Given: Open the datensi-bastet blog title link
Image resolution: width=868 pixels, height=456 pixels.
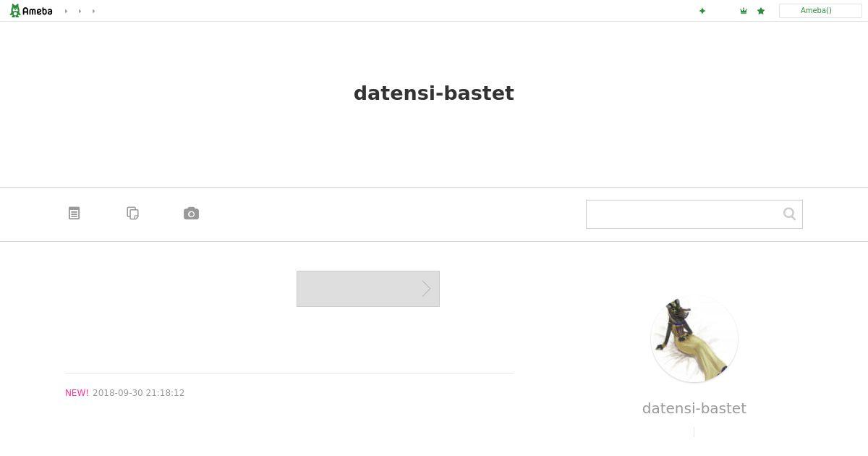Looking at the screenshot, I should tap(434, 93).
